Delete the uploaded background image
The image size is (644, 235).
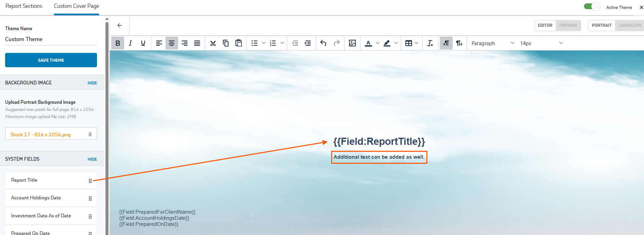(x=90, y=134)
